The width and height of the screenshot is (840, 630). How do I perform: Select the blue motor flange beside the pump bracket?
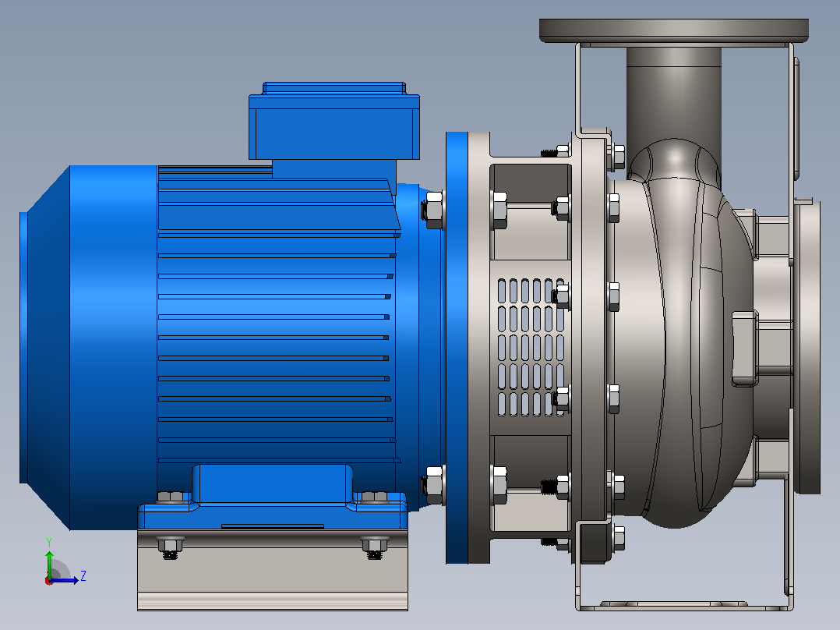point(457,348)
